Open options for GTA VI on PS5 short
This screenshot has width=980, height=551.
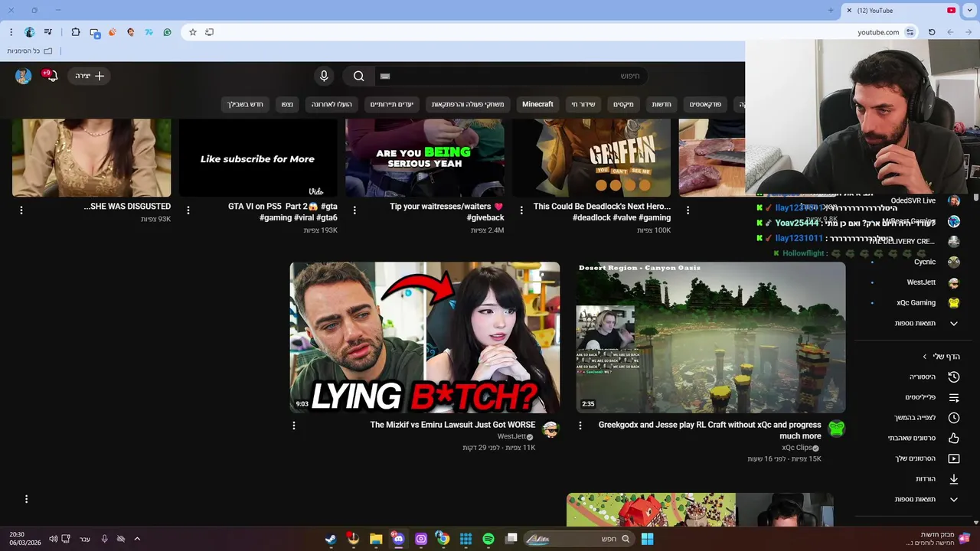pos(188,210)
